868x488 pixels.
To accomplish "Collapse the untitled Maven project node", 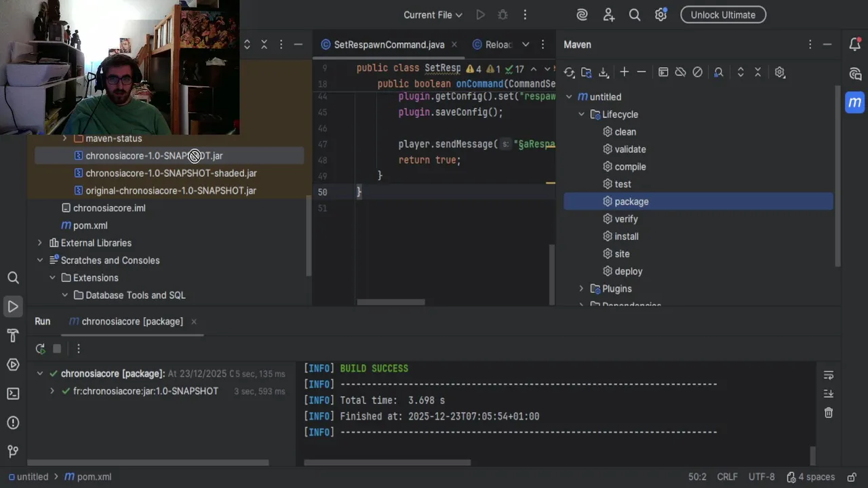I will 569,97.
